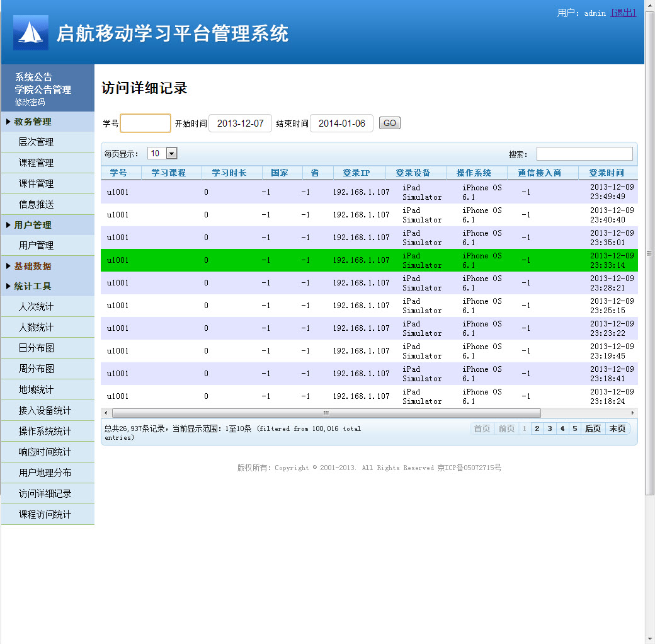655x644 pixels.
Task: Open 响应时间统计 menu item
Action: pos(48,452)
